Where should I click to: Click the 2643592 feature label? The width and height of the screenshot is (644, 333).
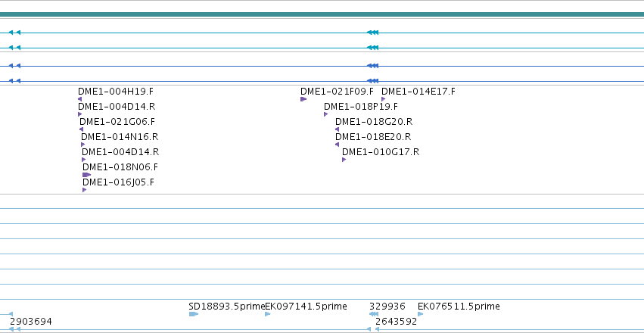tap(396, 322)
